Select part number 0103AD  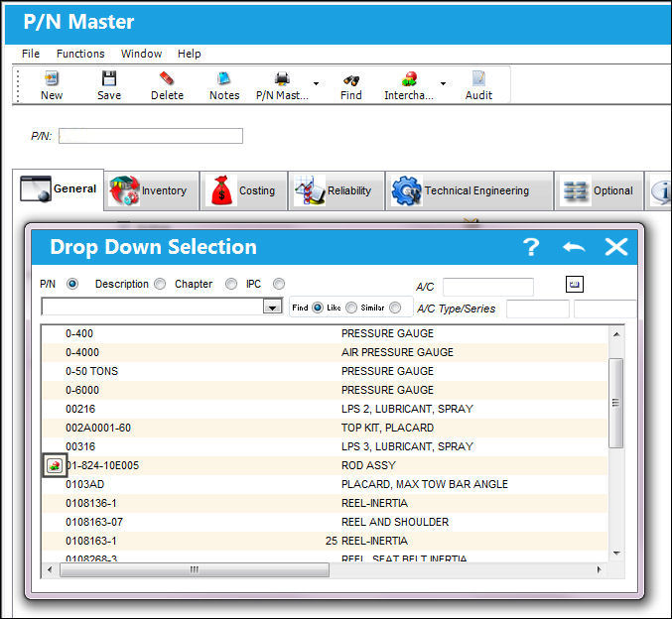coord(84,484)
